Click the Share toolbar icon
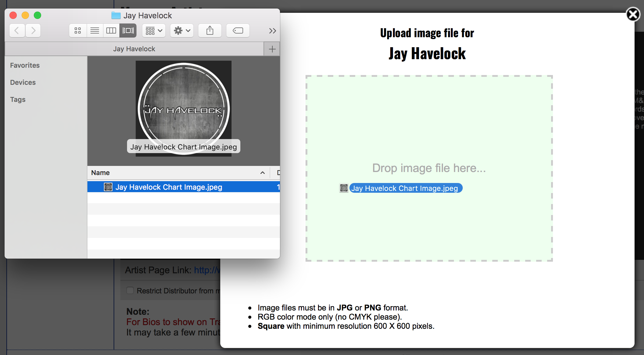Screen dimensions: 644x355 pos(210,30)
